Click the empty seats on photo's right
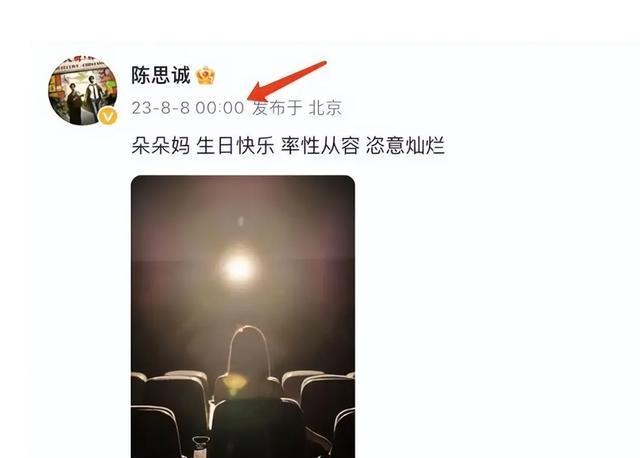This screenshot has height=458, width=640. (320, 410)
